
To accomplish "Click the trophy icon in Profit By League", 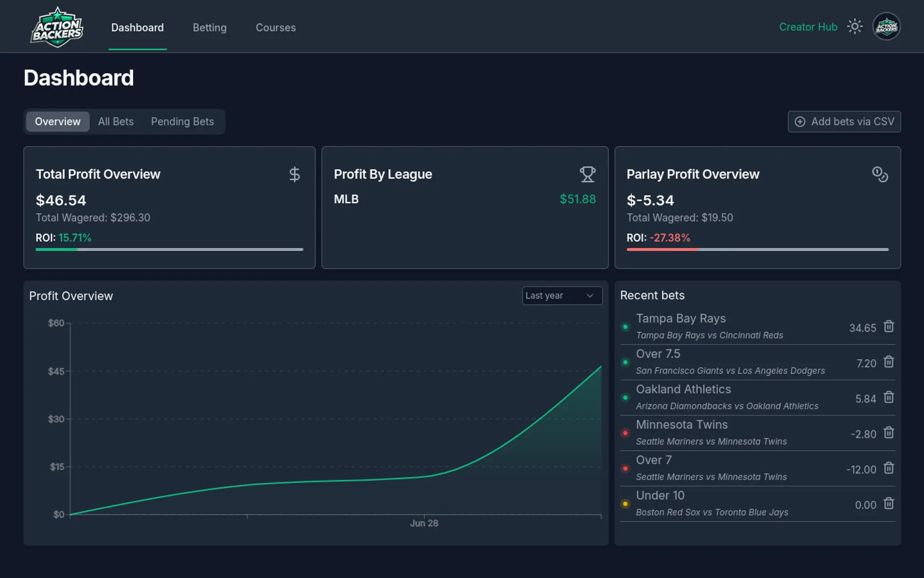I will [588, 174].
